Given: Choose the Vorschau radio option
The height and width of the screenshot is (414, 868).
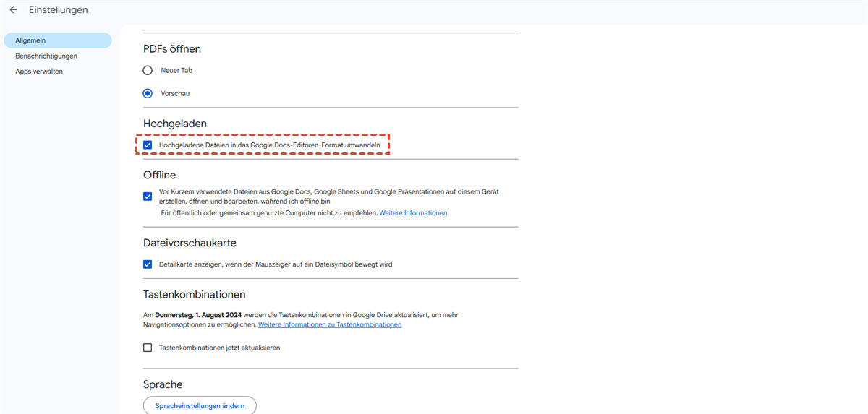Looking at the screenshot, I should [x=148, y=93].
